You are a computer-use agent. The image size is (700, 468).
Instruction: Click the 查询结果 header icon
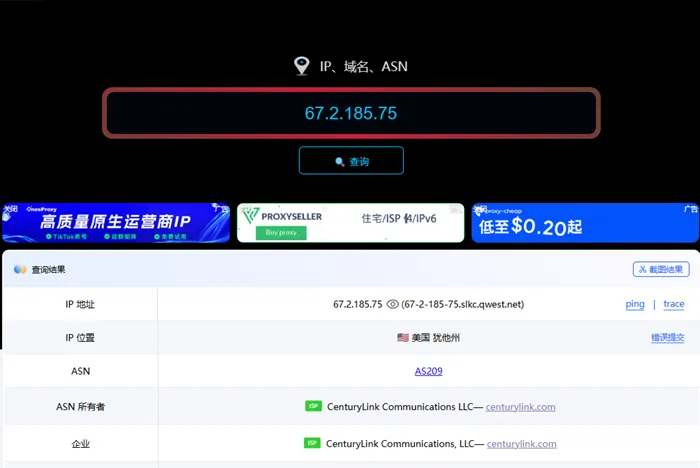pyautogui.click(x=20, y=269)
